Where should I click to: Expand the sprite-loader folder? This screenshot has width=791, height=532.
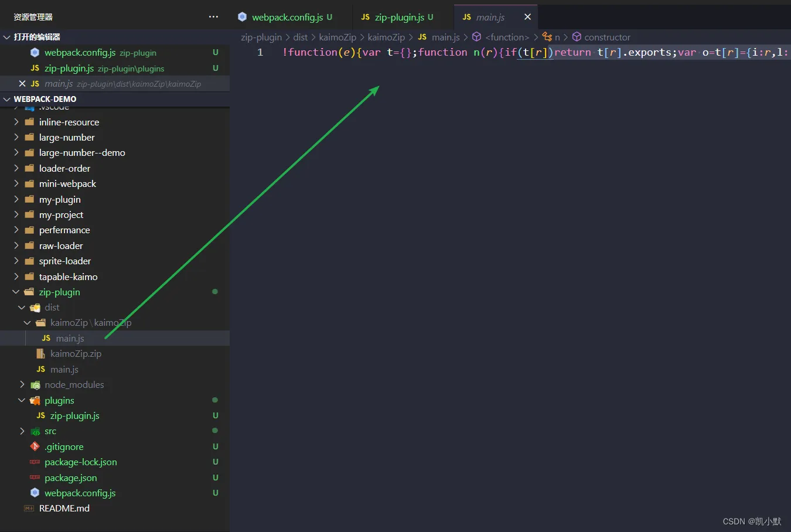click(x=16, y=261)
